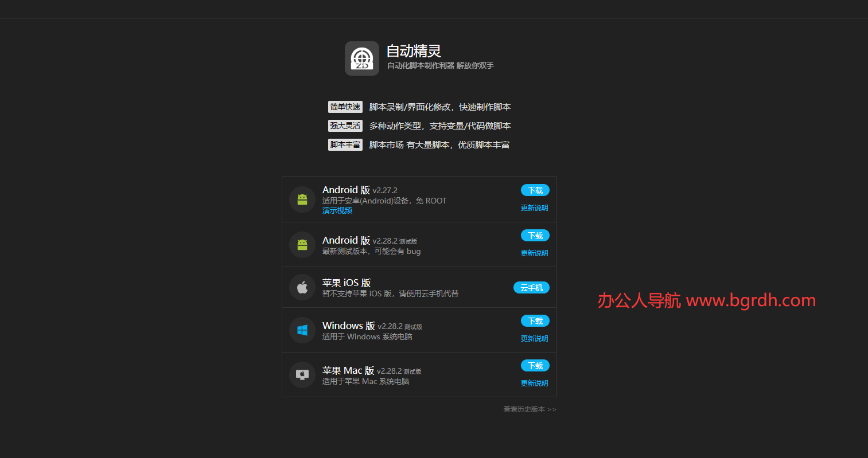Download the 苹果 Mac version
Image resolution: width=868 pixels, height=458 pixels.
click(x=535, y=366)
